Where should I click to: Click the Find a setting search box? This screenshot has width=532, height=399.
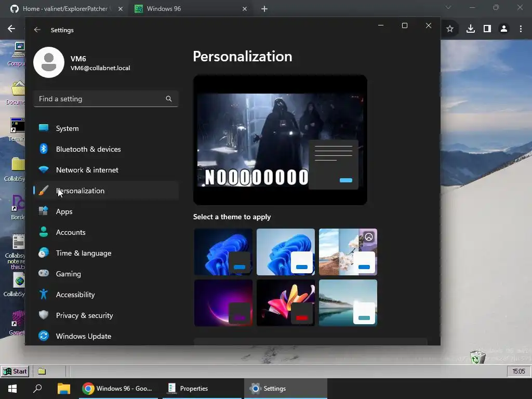point(106,99)
